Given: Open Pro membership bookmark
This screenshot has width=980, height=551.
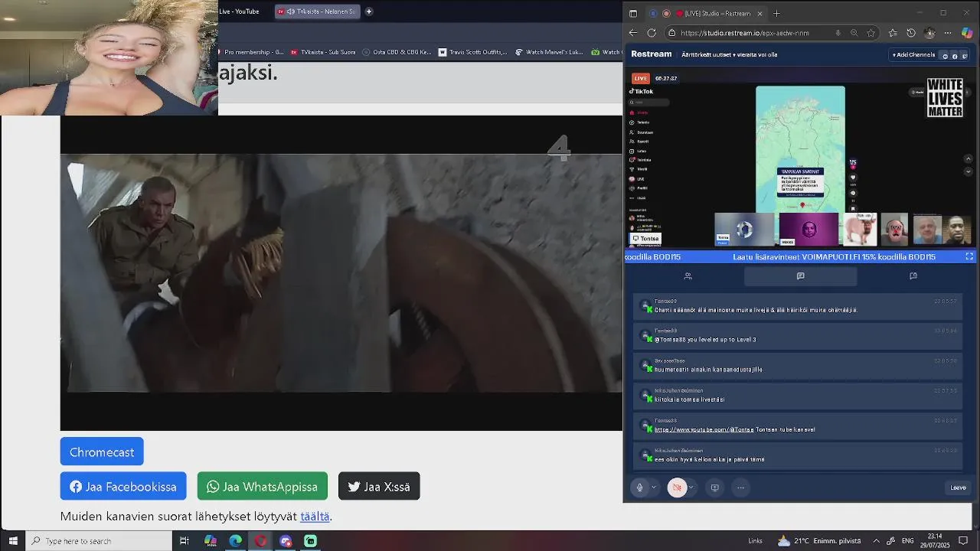Looking at the screenshot, I should 252,52.
